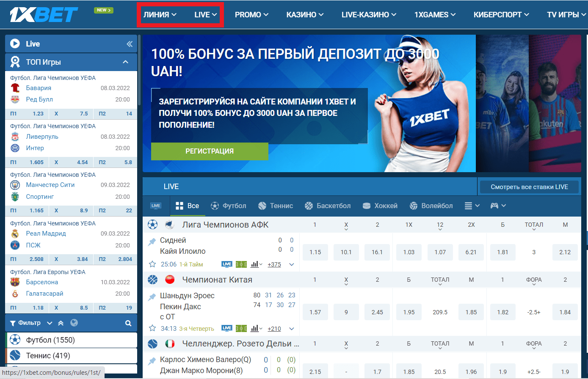Expand the more-sports list dropdown icon
This screenshot has height=379, width=588.
click(x=472, y=206)
